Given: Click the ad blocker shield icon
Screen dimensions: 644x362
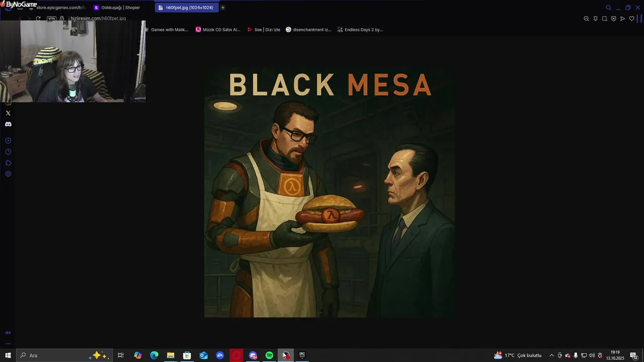Looking at the screenshot, I should (x=613, y=19).
